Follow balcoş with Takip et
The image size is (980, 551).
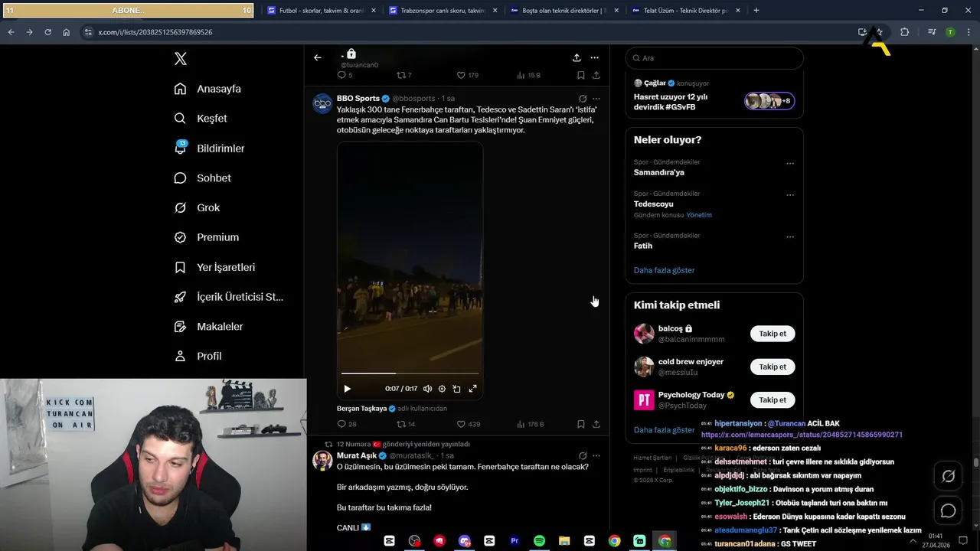773,334
